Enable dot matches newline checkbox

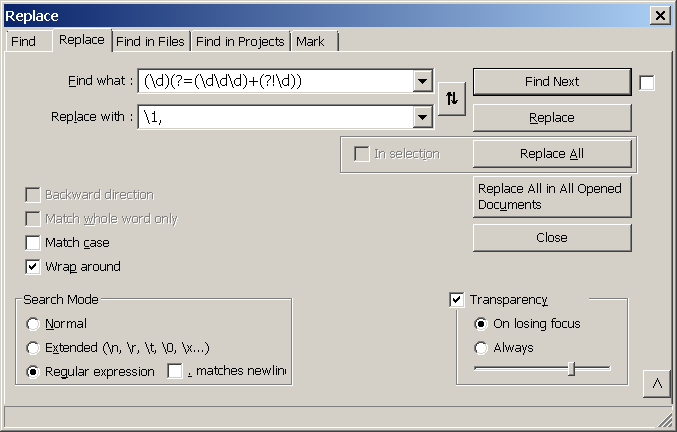pos(175,371)
